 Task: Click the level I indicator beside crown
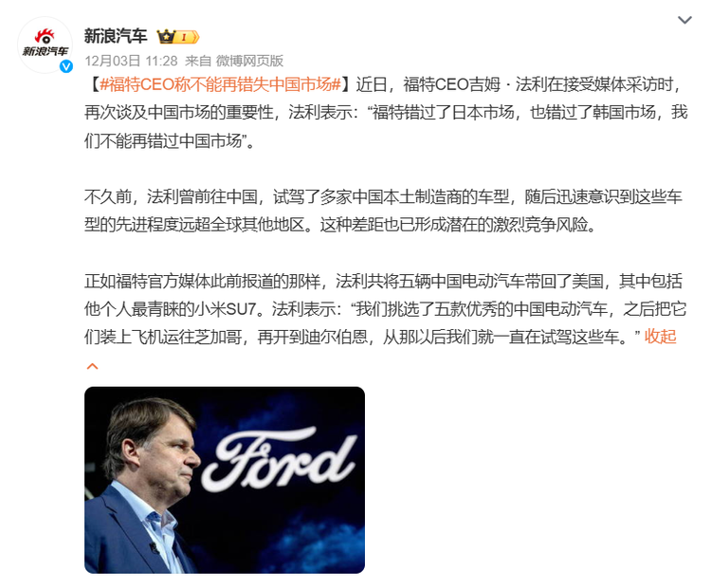pos(187,37)
